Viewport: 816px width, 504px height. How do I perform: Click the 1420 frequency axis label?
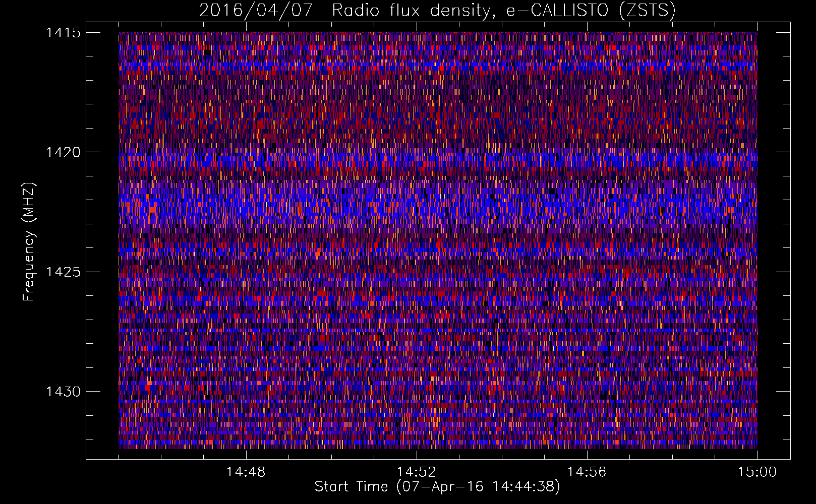coord(63,152)
